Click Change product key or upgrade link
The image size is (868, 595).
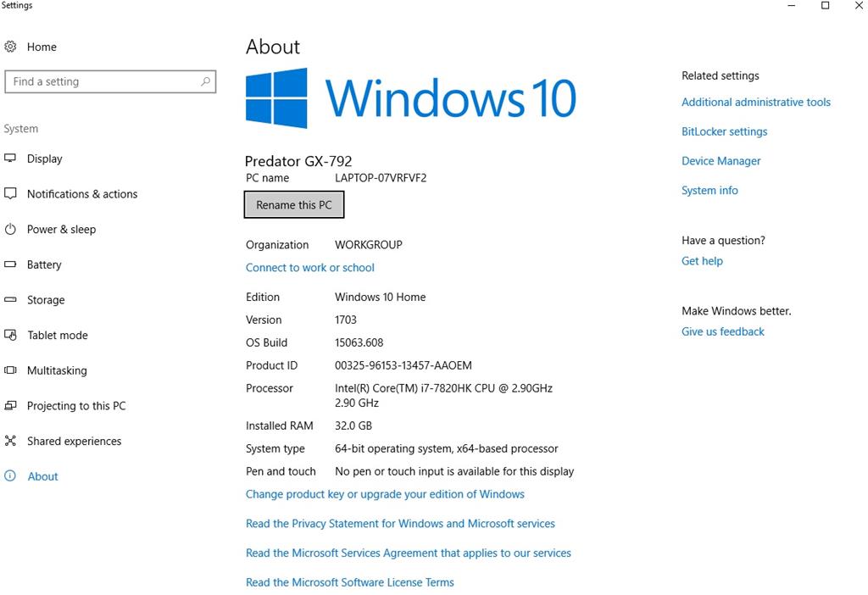pyautogui.click(x=385, y=494)
